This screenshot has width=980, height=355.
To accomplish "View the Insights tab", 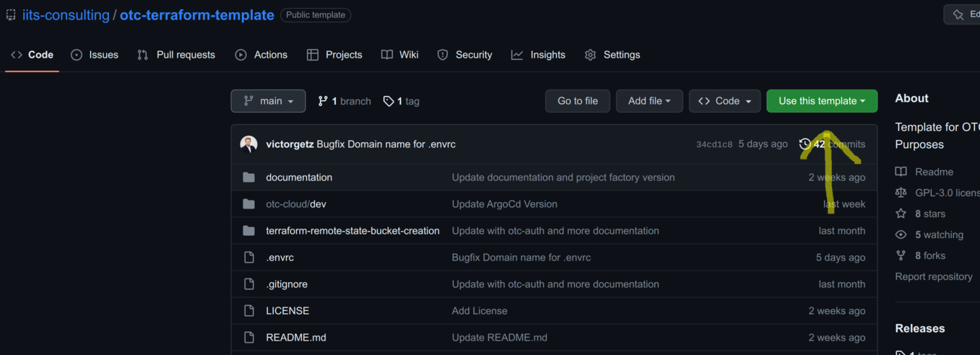I will tap(539, 55).
